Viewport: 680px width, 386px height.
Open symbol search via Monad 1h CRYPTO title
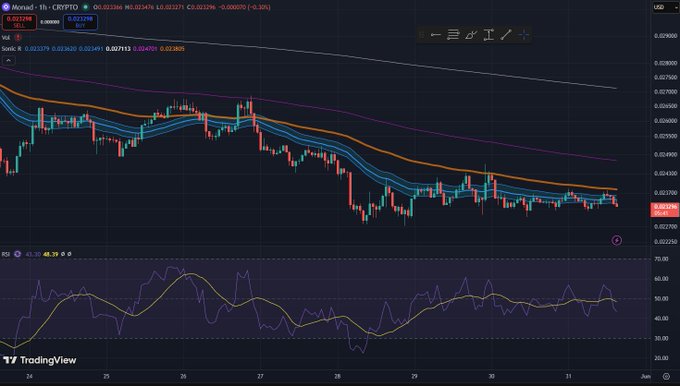45,7
